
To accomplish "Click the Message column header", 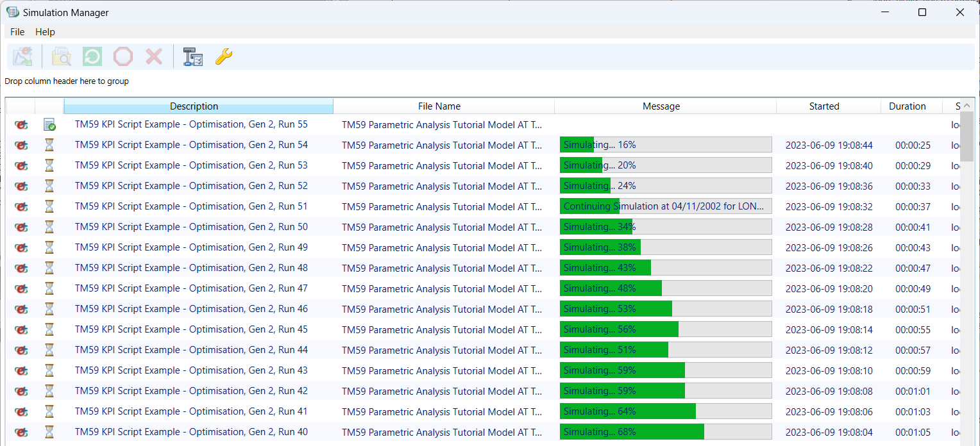I will coord(661,106).
